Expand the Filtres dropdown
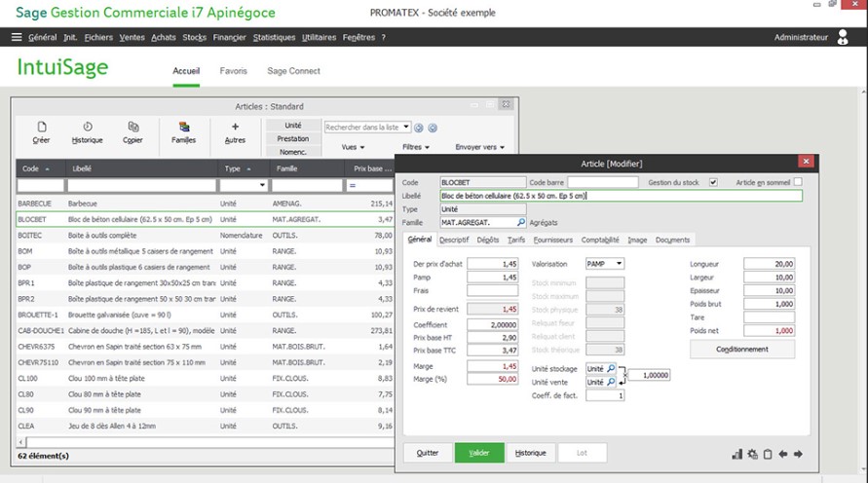This screenshot has width=868, height=483. coord(416,147)
